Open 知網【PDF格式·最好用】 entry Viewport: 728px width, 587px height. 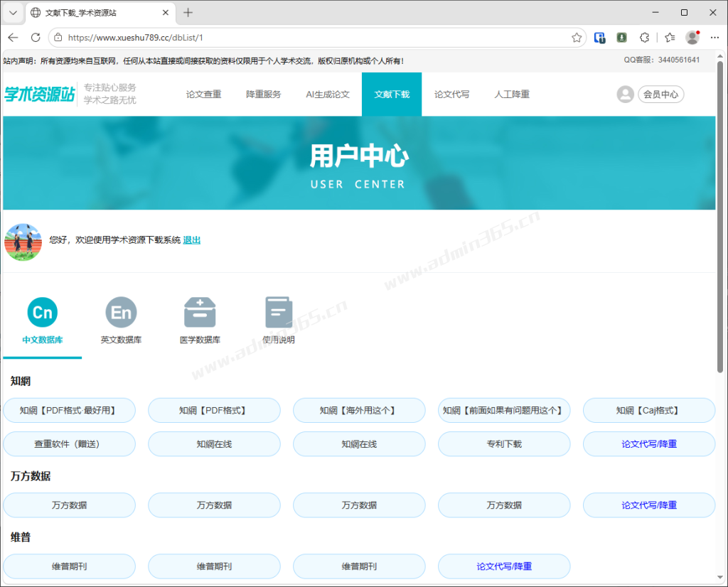coord(69,410)
